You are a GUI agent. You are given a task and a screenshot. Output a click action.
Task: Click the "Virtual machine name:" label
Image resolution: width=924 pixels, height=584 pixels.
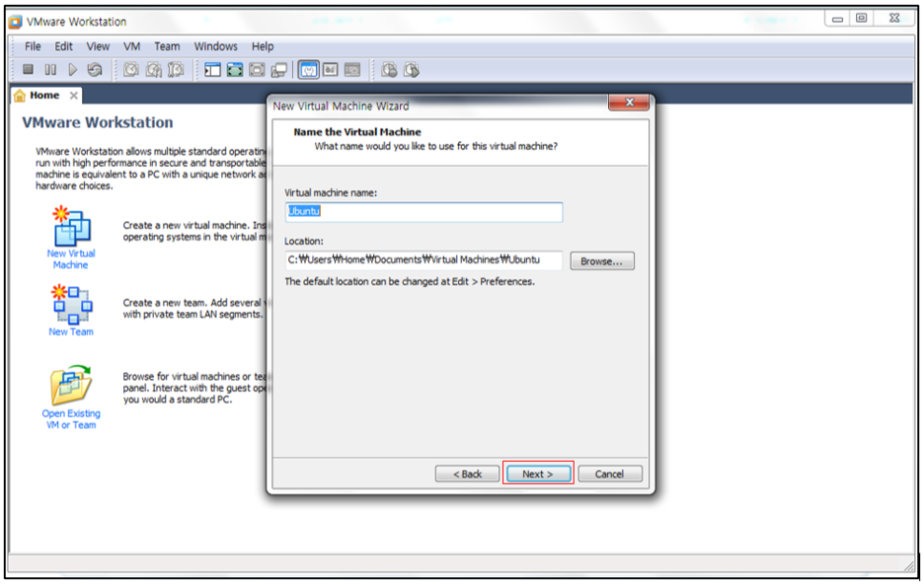(331, 193)
